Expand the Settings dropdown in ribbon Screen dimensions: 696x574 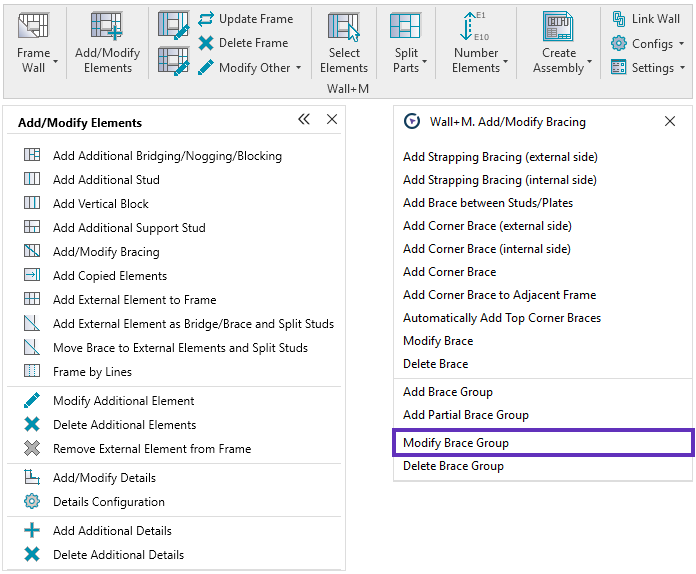pos(682,68)
